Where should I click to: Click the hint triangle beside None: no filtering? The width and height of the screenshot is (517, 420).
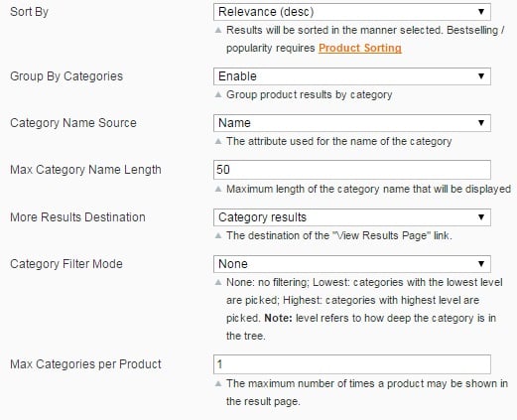[218, 282]
